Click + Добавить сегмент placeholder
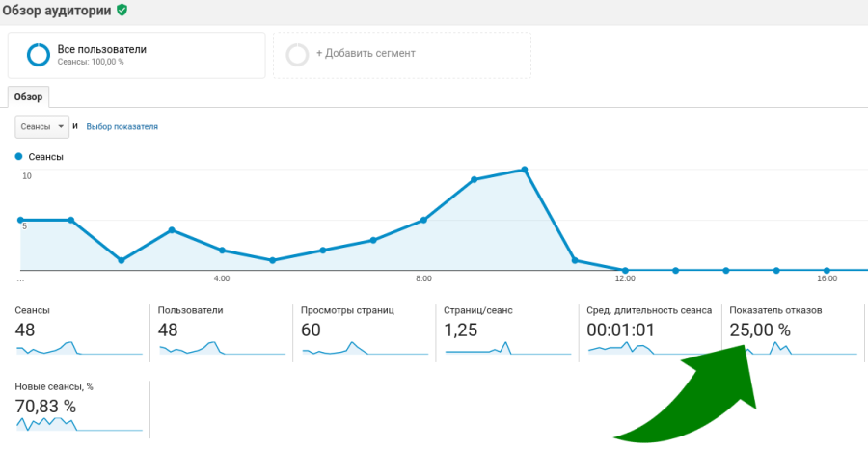Viewport: 868px width, 449px height. coord(366,54)
